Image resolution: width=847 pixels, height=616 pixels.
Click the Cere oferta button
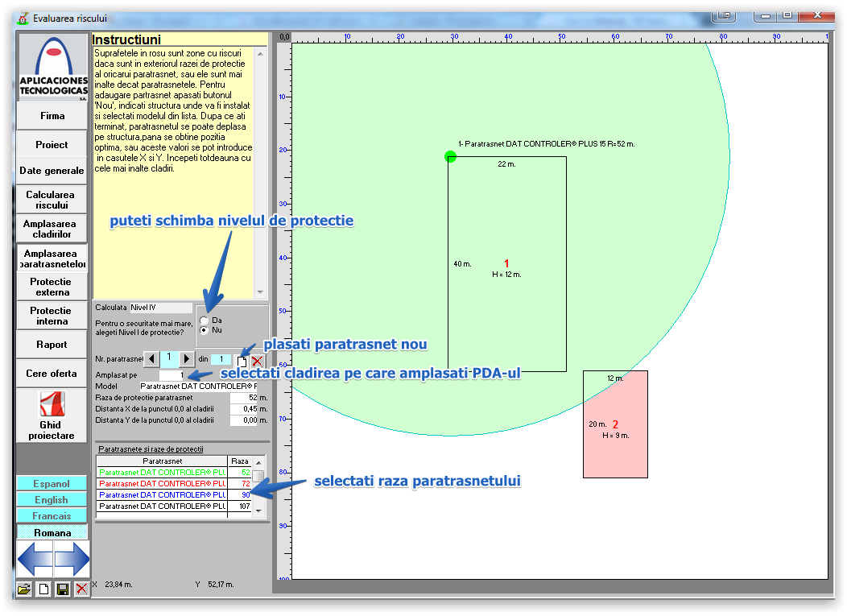coord(52,374)
